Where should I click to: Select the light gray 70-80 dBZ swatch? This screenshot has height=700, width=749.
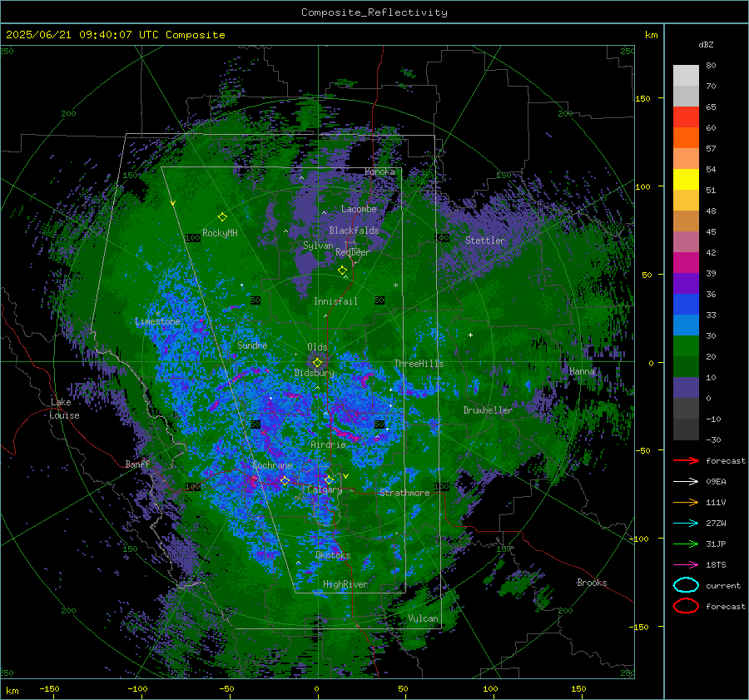(x=686, y=76)
